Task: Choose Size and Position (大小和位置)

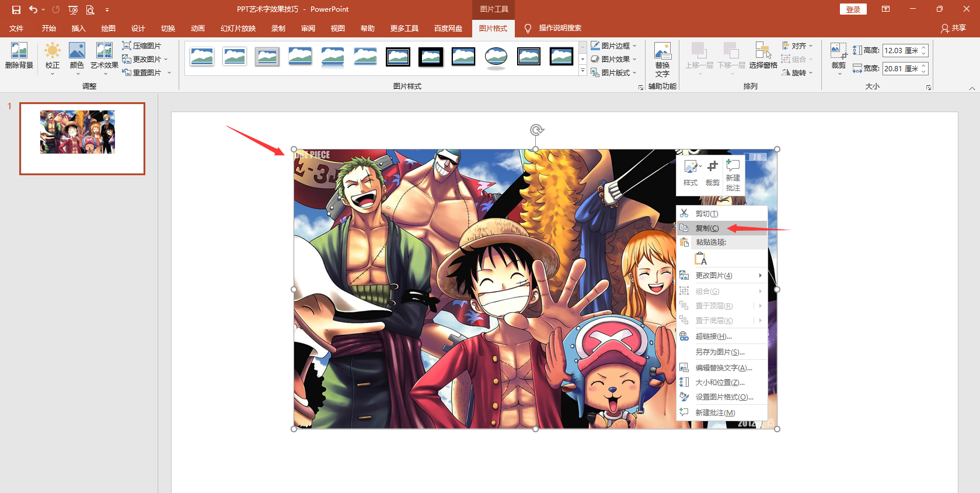Action: (722, 382)
